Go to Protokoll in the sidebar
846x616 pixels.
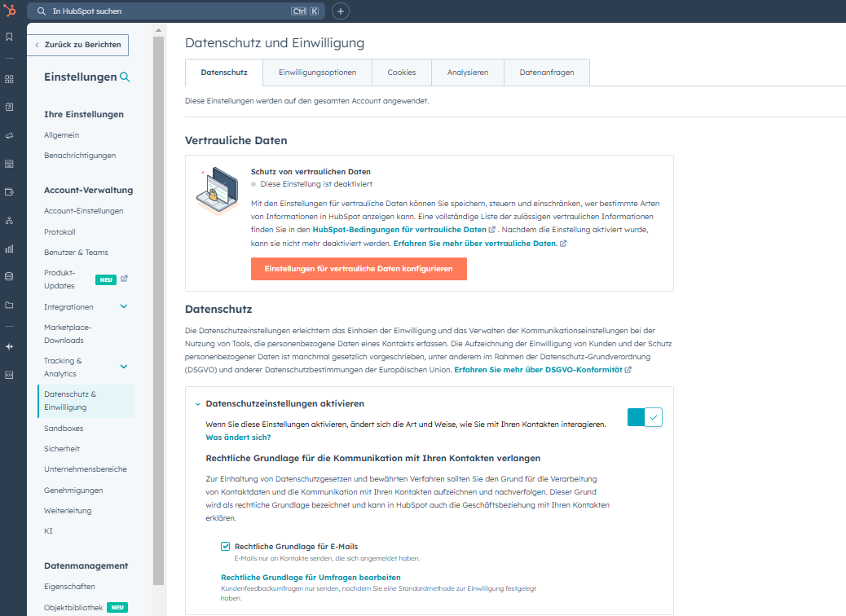pyautogui.click(x=59, y=232)
